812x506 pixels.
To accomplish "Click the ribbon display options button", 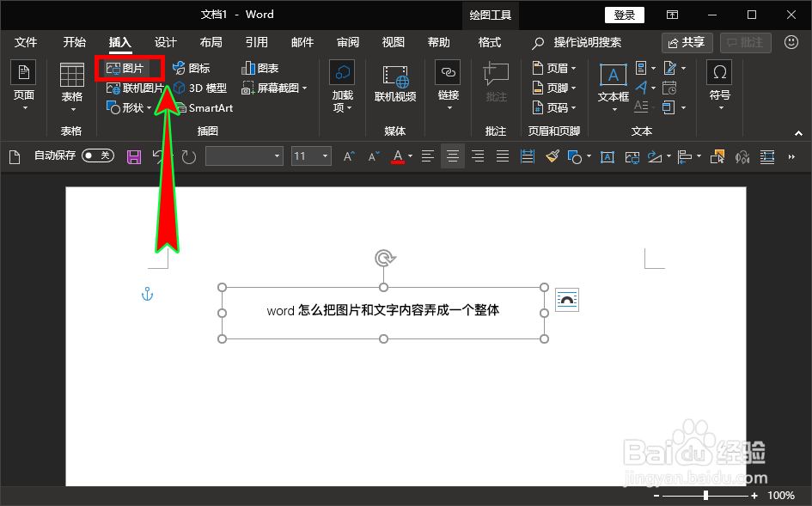I will 672,15.
